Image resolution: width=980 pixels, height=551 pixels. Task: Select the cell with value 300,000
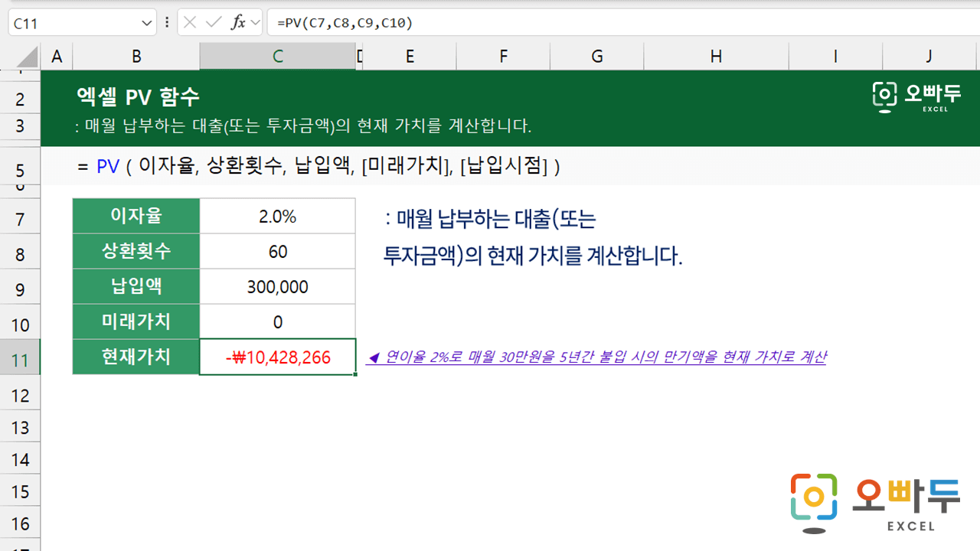277,287
